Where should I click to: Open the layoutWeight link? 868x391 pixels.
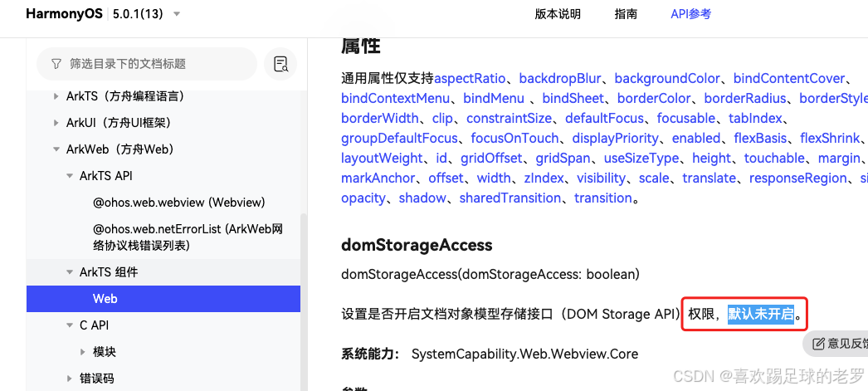(x=382, y=158)
